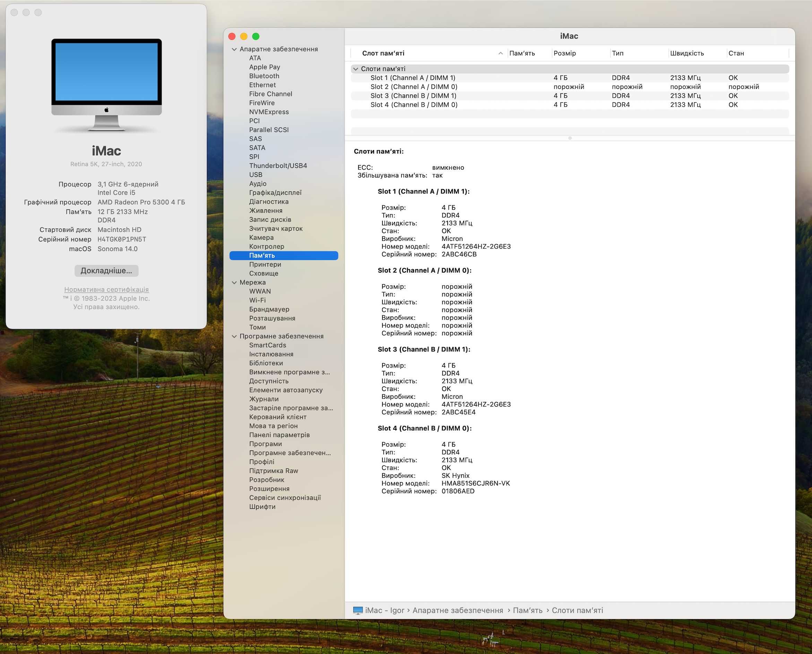
Task: Click the SK Hynix manufacturer value
Action: 455,475
